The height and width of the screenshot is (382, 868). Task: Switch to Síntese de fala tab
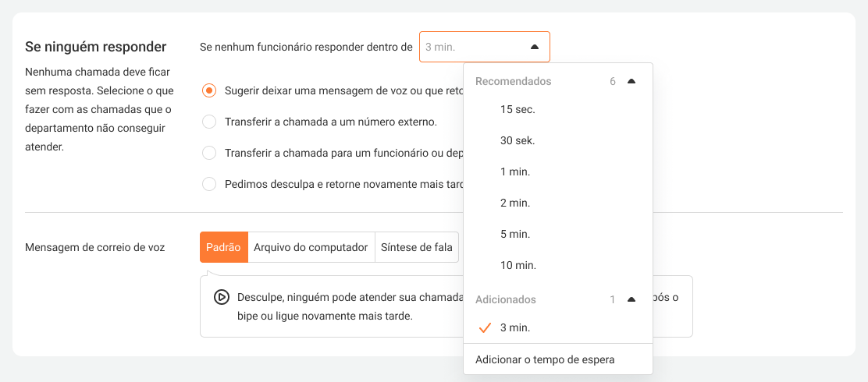point(416,247)
